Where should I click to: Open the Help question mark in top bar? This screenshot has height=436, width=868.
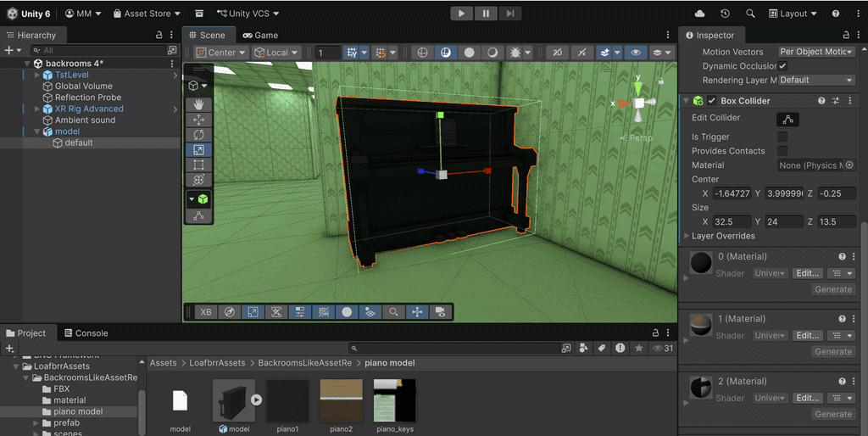click(x=835, y=14)
